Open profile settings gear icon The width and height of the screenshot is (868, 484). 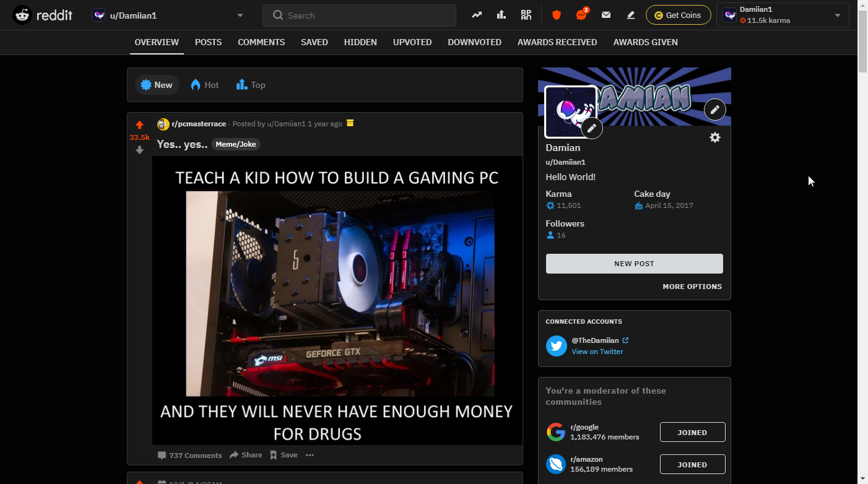click(x=714, y=137)
